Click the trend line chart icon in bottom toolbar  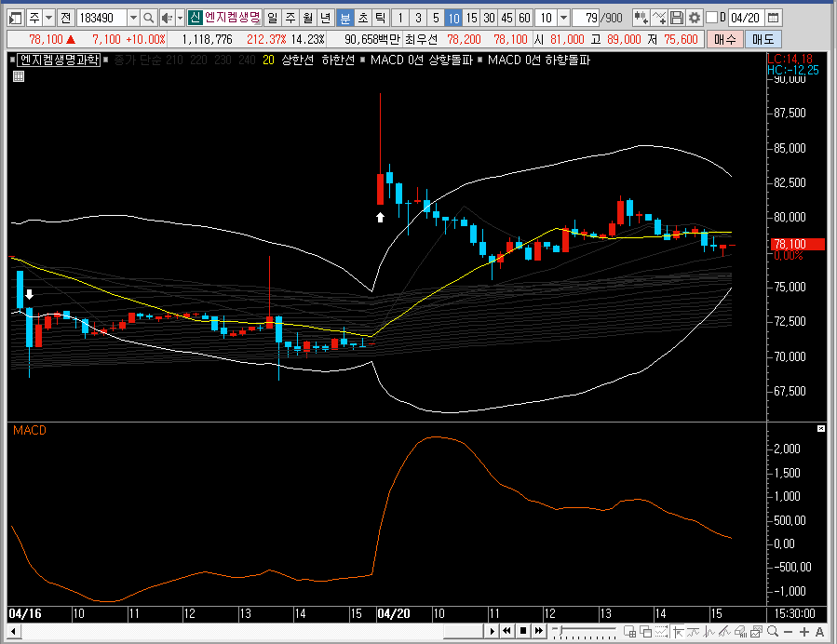click(x=725, y=632)
